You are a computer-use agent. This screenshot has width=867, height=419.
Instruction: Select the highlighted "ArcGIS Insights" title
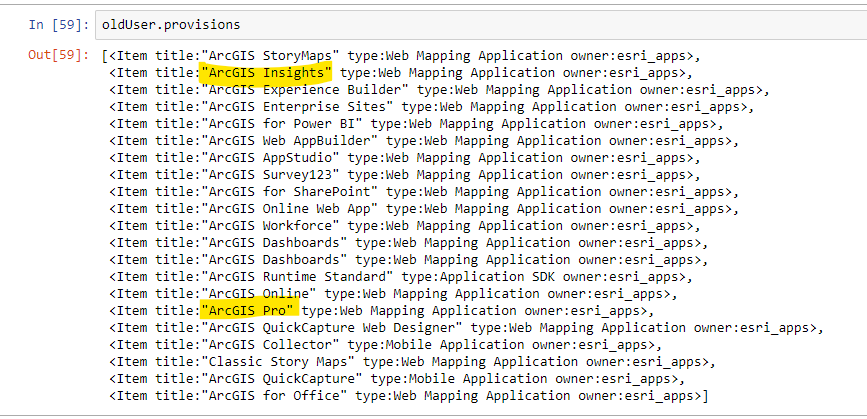(x=267, y=73)
